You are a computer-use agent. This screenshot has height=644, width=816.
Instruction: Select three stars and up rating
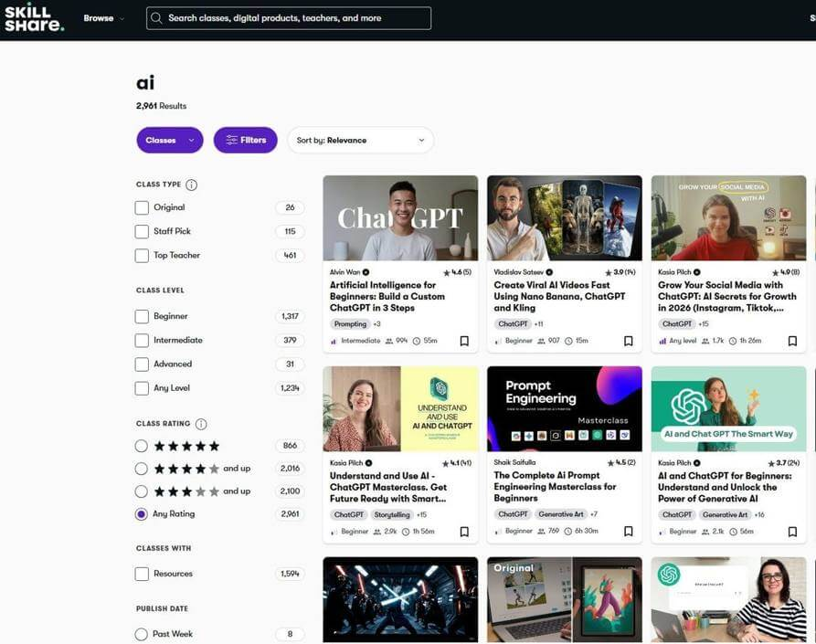click(141, 491)
